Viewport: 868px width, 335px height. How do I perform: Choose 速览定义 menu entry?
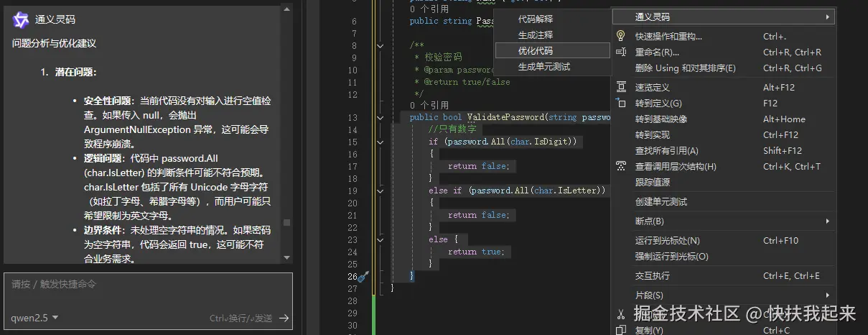click(724, 88)
